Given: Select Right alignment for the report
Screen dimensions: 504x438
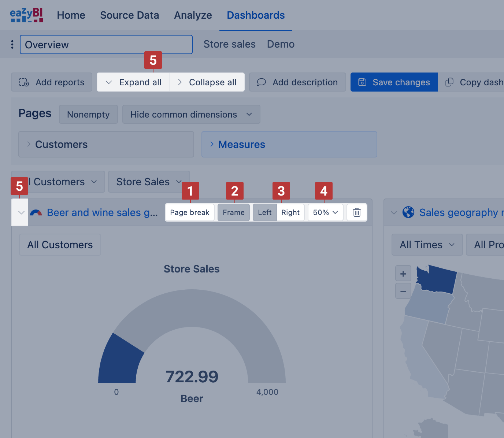Looking at the screenshot, I should coord(290,212).
